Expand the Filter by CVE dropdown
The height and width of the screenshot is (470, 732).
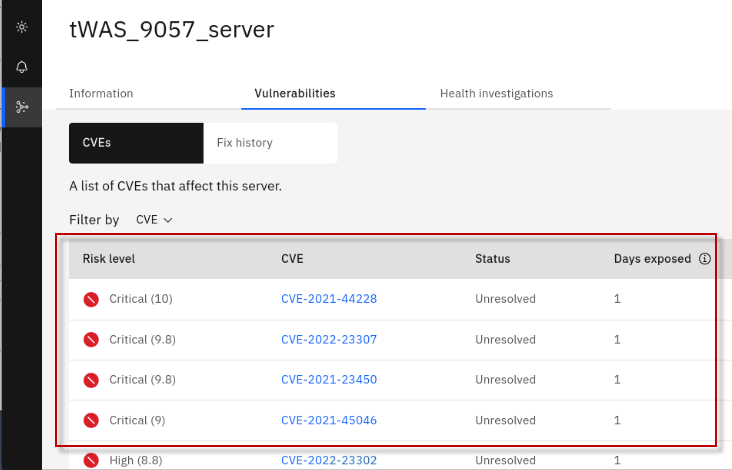[x=154, y=220]
